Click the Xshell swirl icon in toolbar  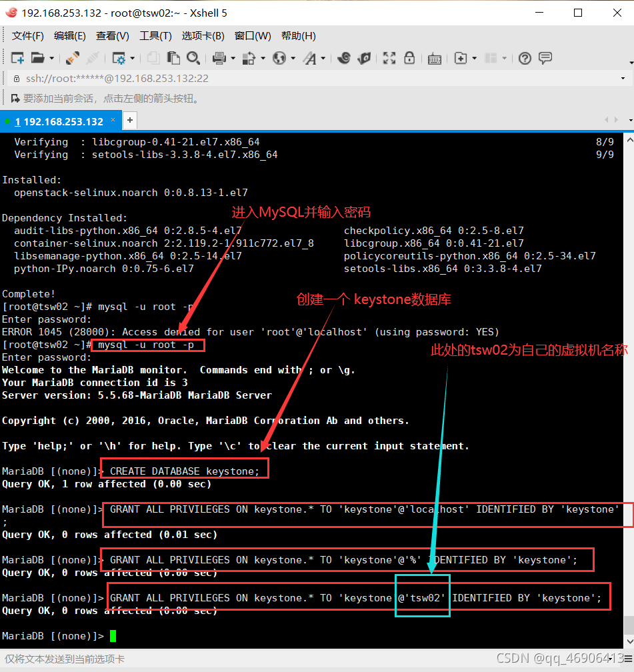pos(344,58)
